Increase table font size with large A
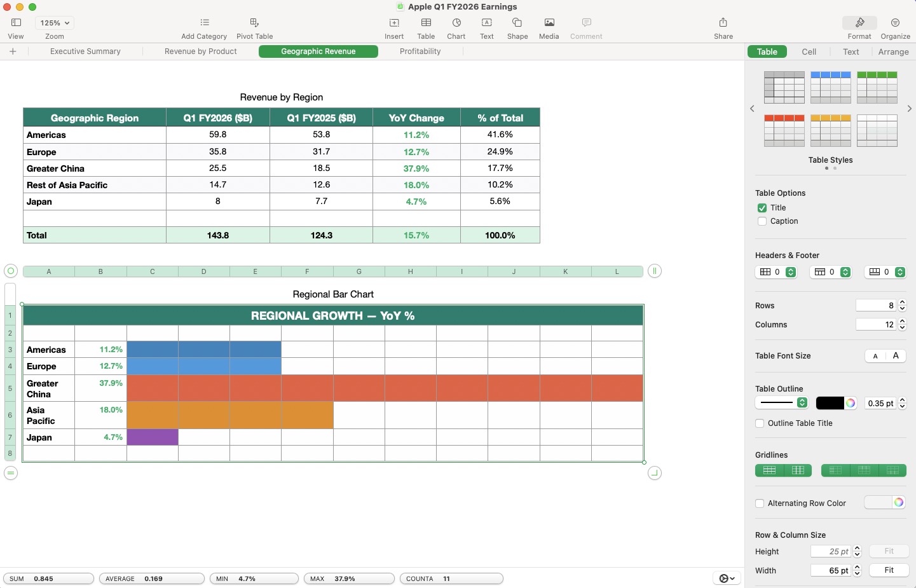Image resolution: width=916 pixels, height=588 pixels. [896, 356]
